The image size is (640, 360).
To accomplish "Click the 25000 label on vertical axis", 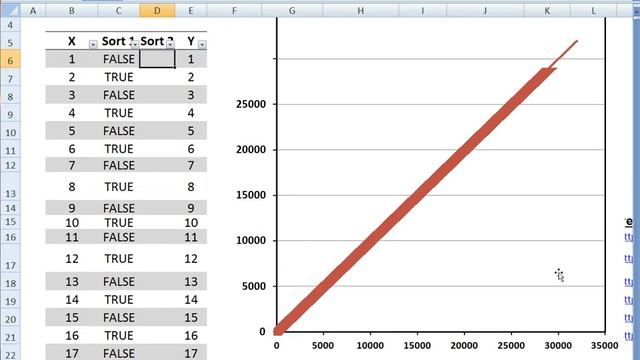I will [251, 104].
